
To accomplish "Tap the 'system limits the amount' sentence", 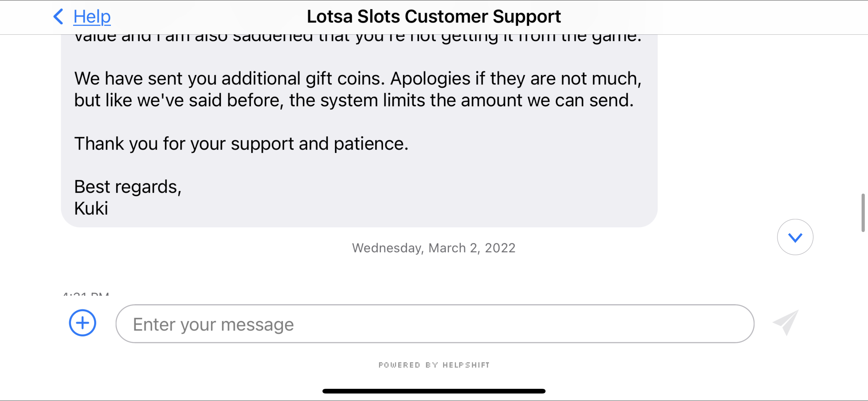I will pos(354,100).
